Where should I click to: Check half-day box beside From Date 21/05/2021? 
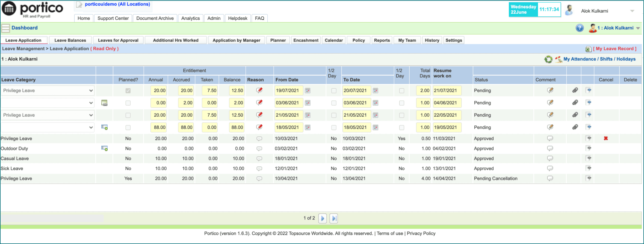click(334, 115)
